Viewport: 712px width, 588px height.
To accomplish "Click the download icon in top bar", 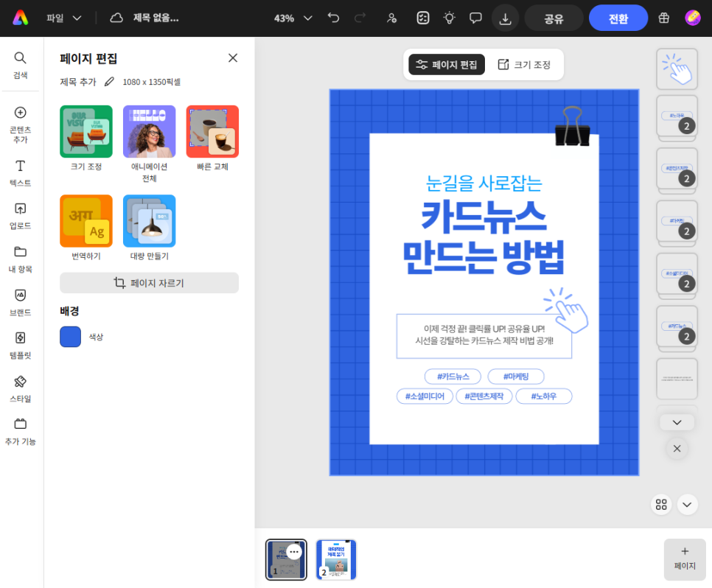I will point(505,18).
